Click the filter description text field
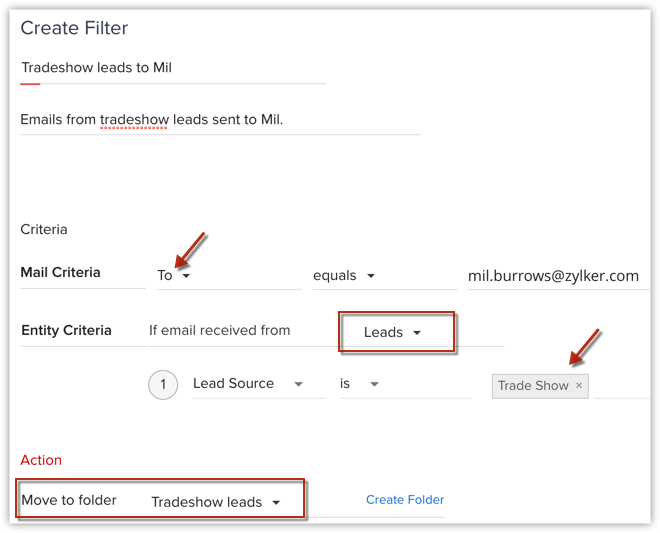Viewport: 660px width, 533px height. (220, 120)
